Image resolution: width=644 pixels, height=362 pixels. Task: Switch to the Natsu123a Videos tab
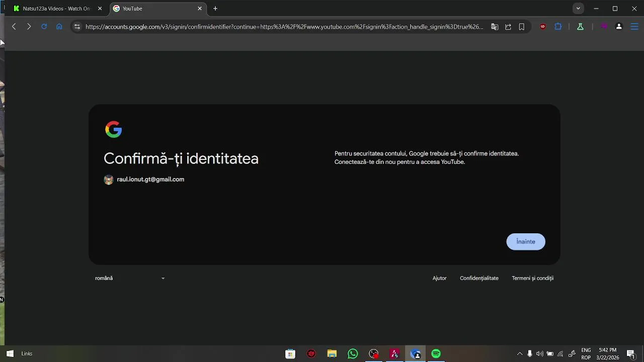(57, 9)
